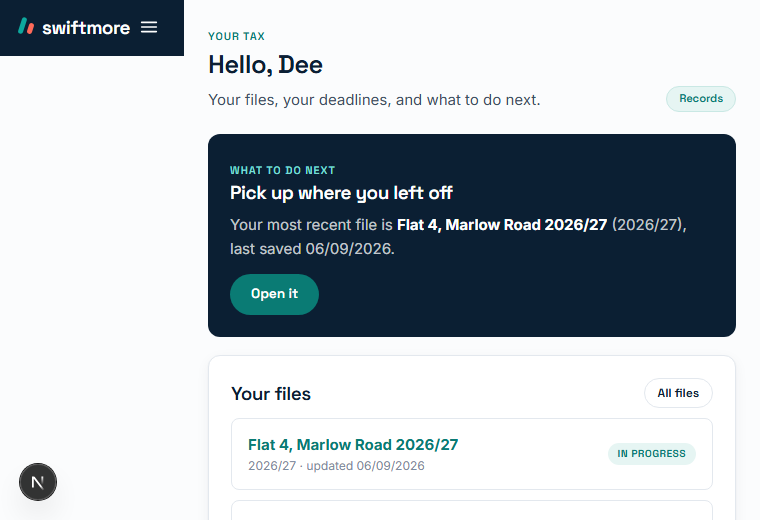Click the YOUR TAX label

pyautogui.click(x=237, y=36)
